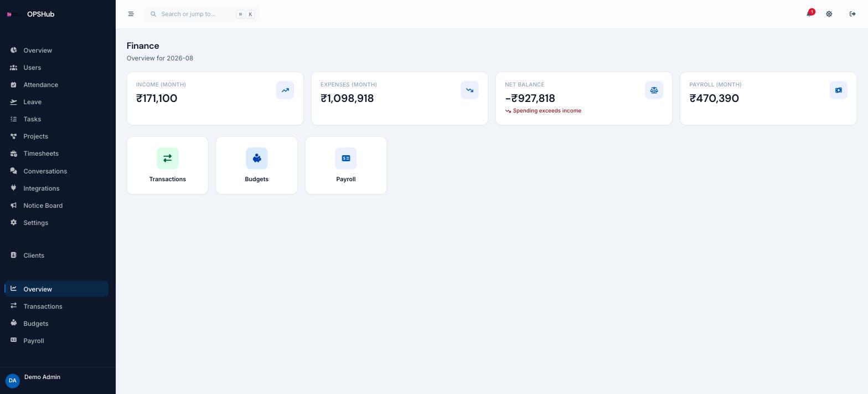Click the OPSHub brand name
This screenshot has width=868, height=394.
click(40, 14)
